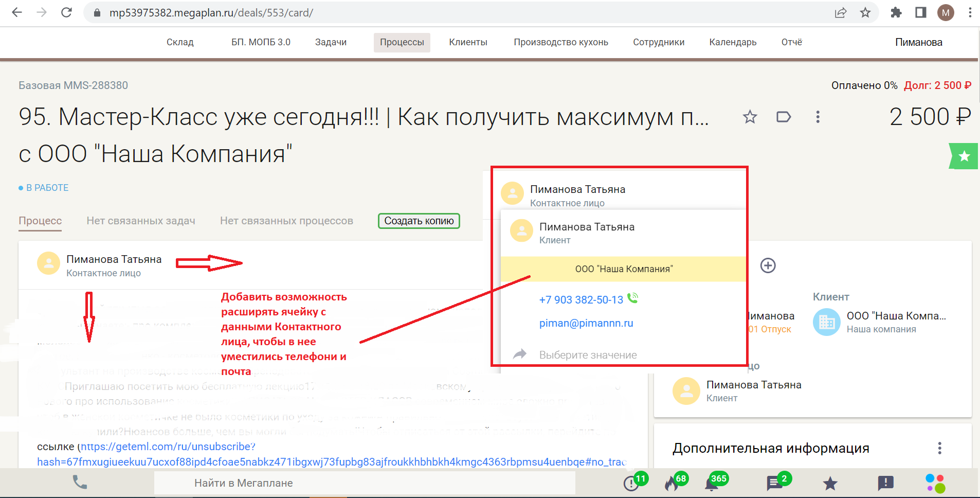This screenshot has width=980, height=498.
Task: Add a tag using the label icon
Action: point(784,117)
